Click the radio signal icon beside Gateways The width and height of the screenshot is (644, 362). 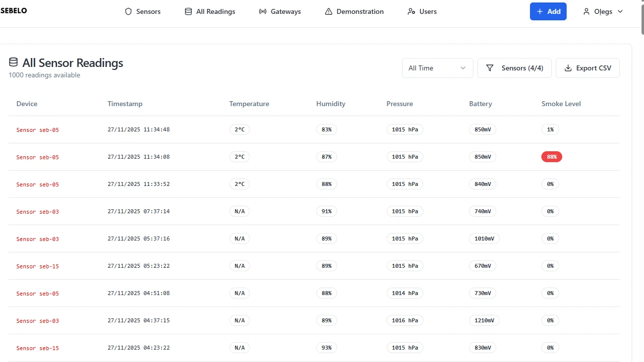(263, 11)
